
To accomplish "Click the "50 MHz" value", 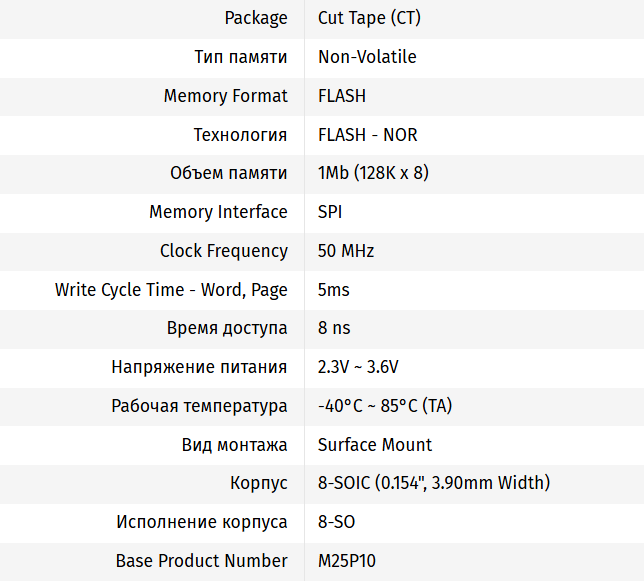I will tap(346, 251).
